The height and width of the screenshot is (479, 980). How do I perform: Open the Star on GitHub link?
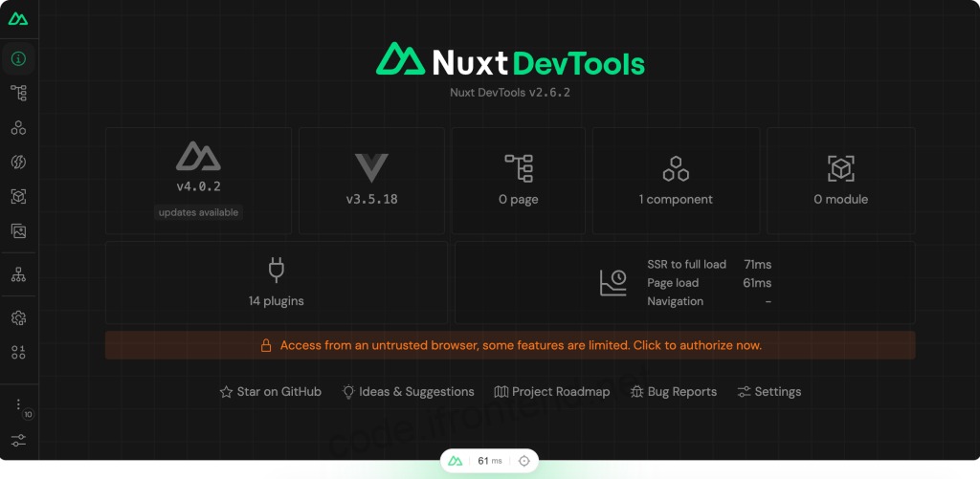[271, 392]
